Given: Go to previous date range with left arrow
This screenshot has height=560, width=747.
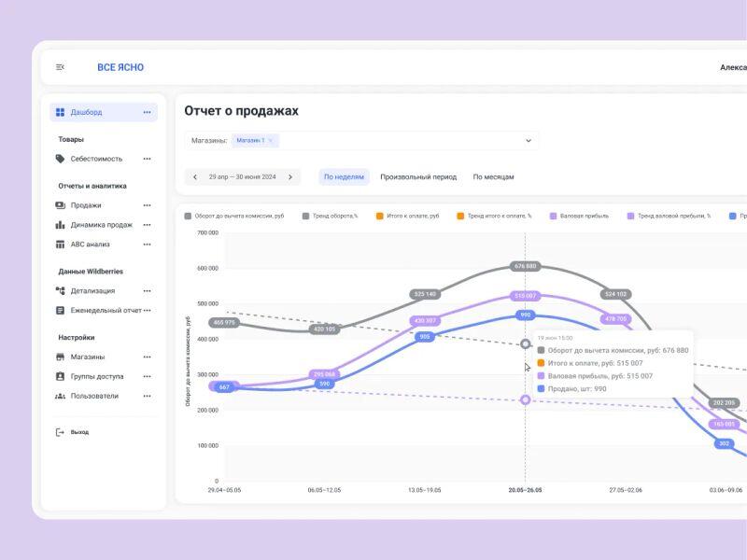Looking at the screenshot, I should pos(195,176).
